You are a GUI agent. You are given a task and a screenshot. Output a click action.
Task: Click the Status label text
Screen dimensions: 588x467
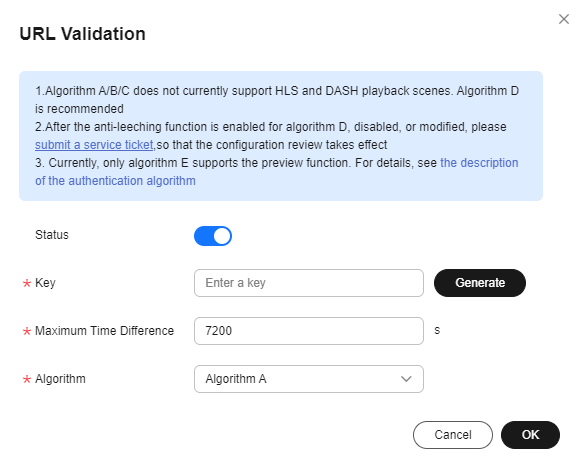coord(52,235)
